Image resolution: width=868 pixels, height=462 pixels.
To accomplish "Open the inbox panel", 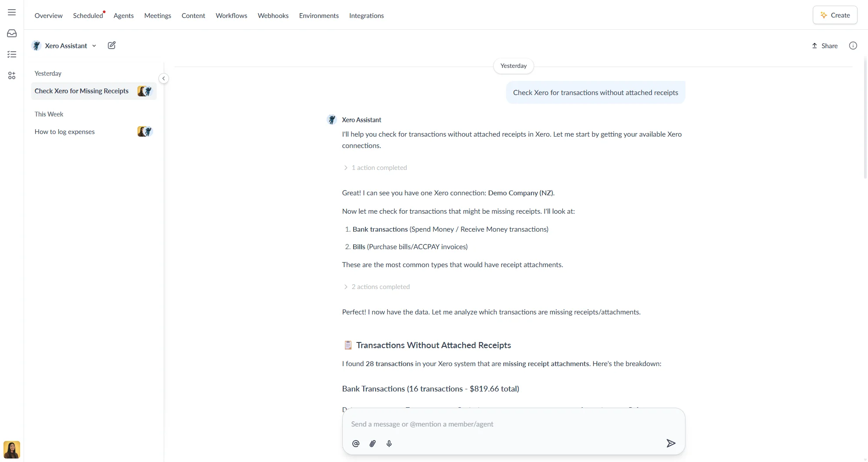I will (11, 33).
